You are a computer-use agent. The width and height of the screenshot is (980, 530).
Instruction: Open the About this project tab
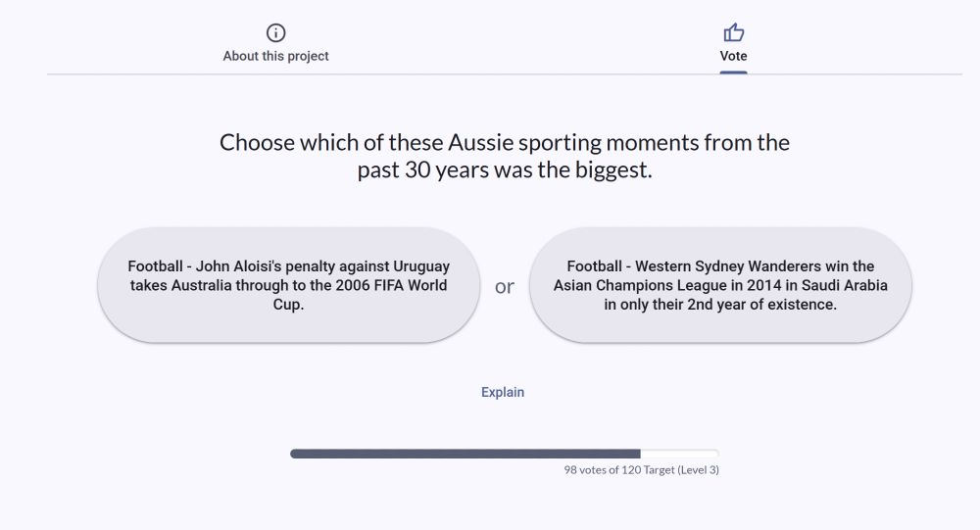275,56
